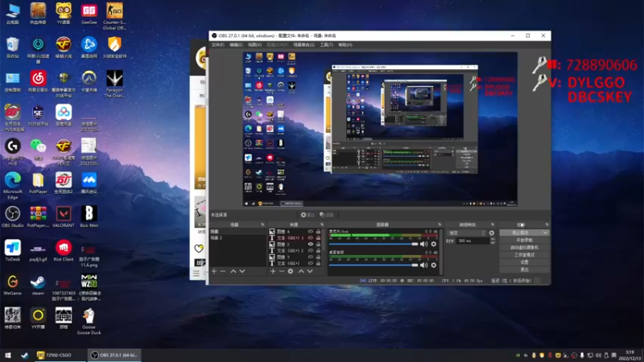644x362 pixels.
Task: Move the scene up in the Scenes panel
Action: (x=233, y=271)
